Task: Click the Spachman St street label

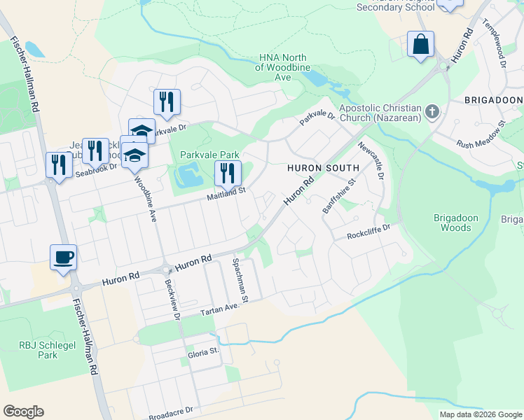Action: pos(240,281)
